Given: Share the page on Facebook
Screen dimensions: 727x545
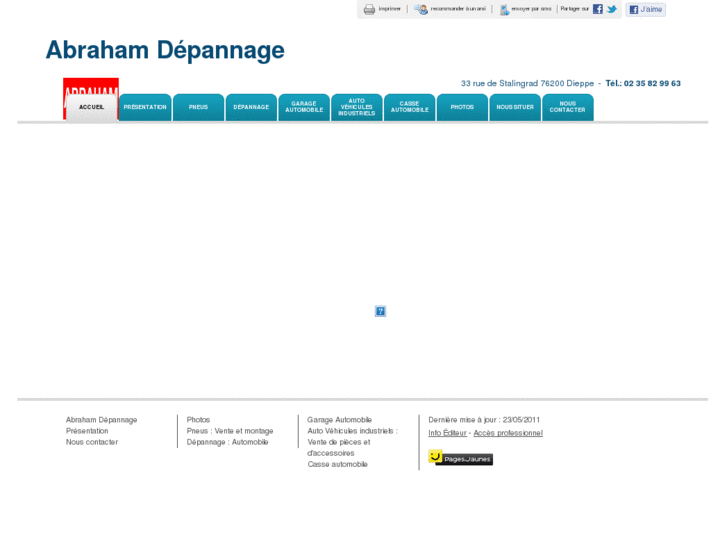Looking at the screenshot, I should [x=598, y=9].
